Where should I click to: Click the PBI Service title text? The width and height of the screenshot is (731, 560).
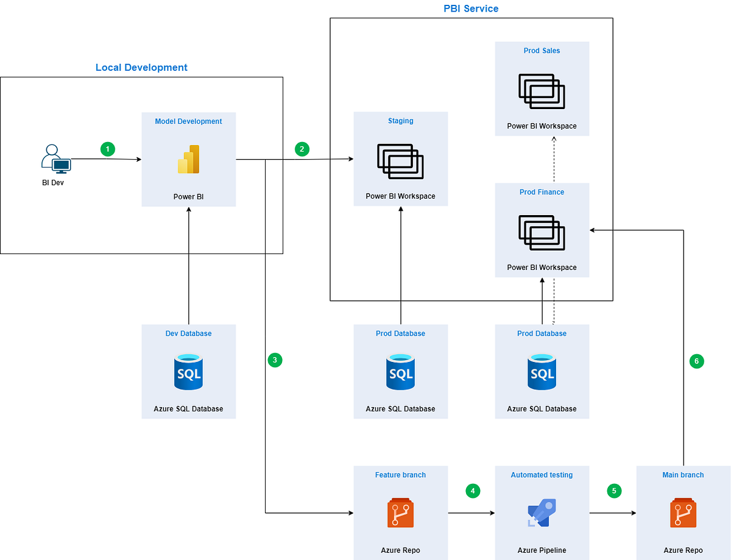[x=471, y=9]
